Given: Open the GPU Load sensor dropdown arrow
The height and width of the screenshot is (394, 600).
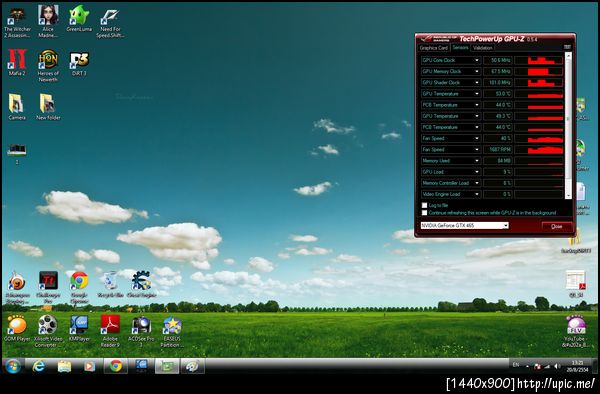Looking at the screenshot, I should (477, 172).
